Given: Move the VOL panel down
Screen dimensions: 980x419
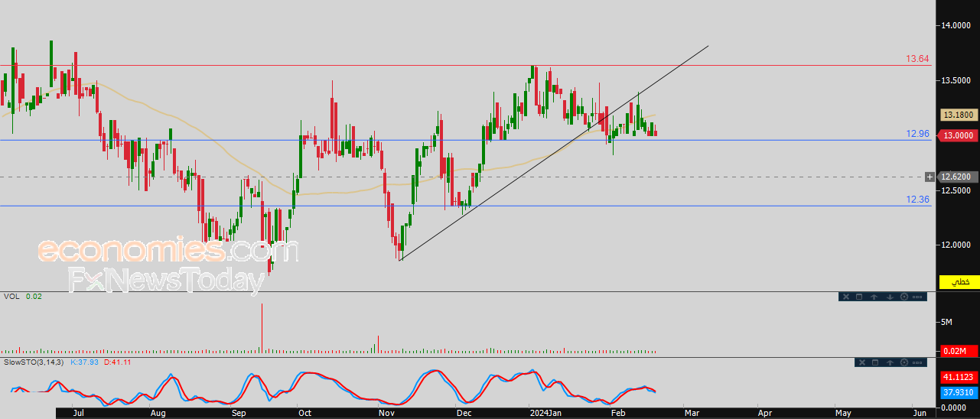Looking at the screenshot, I should click(x=890, y=297).
